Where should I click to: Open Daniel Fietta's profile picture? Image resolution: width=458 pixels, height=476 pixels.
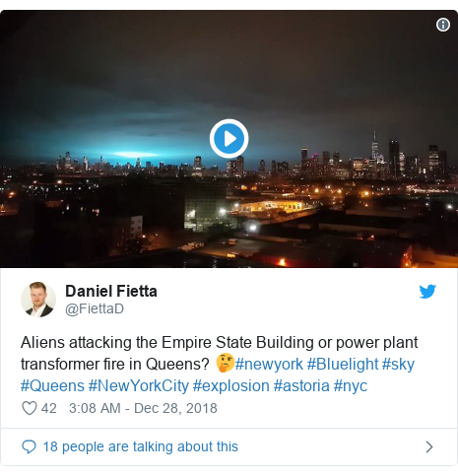tap(38, 300)
